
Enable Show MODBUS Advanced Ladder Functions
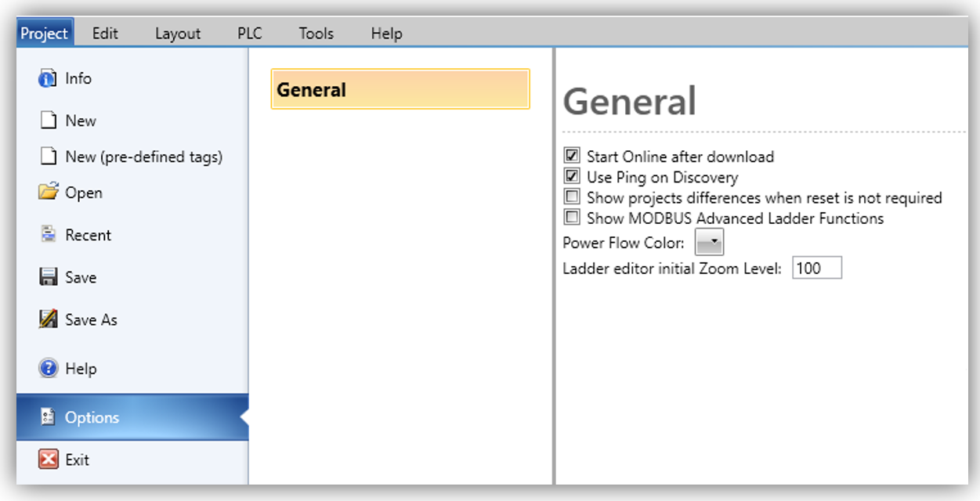tap(572, 218)
